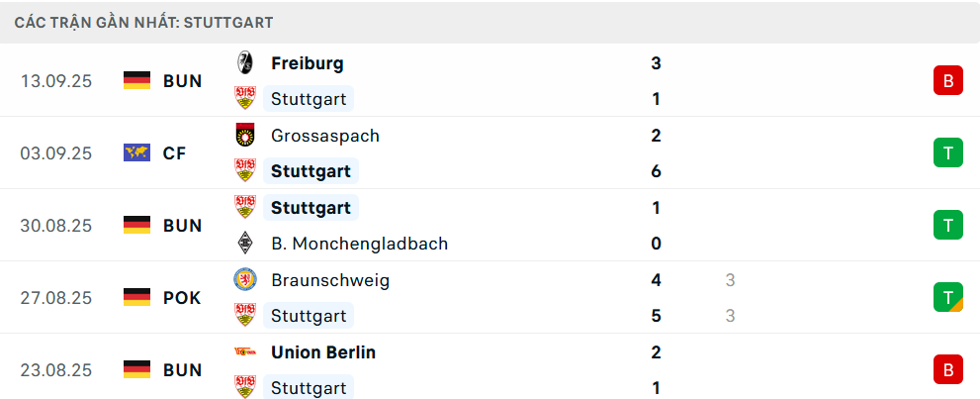
Task: Click the B. Monchengladbach club crest icon
Action: click(x=244, y=244)
